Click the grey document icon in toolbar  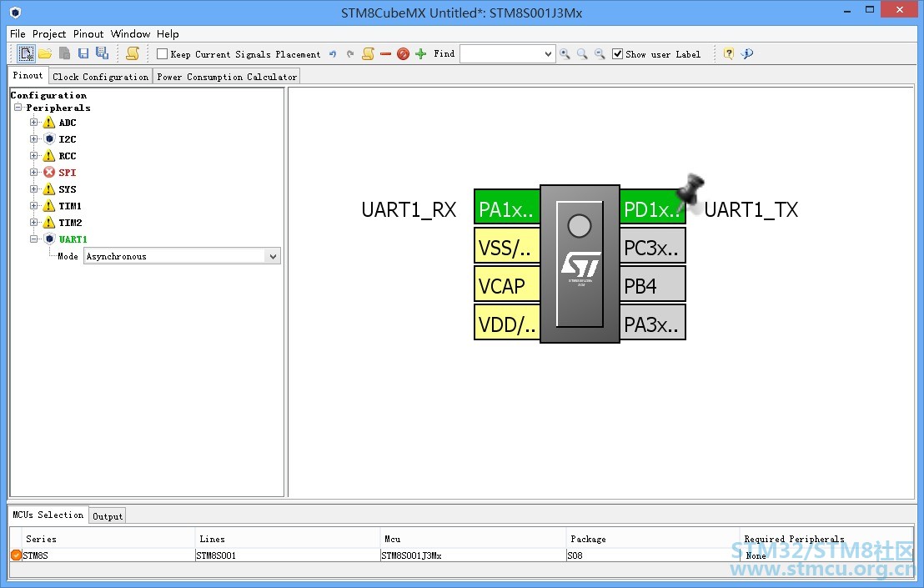[x=65, y=53]
